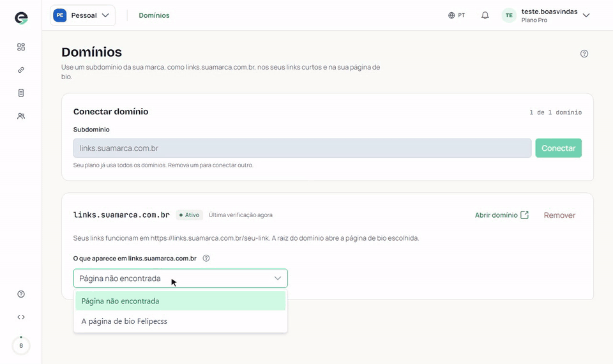This screenshot has width=613, height=364.
Task: Open the teste.boasvindas account menu chevron
Action: click(586, 15)
